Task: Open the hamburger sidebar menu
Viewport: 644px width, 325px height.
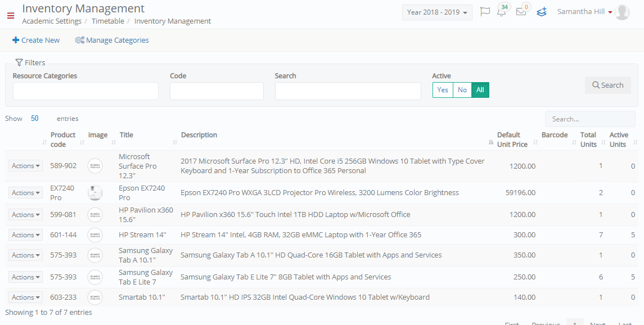Action: [x=11, y=16]
